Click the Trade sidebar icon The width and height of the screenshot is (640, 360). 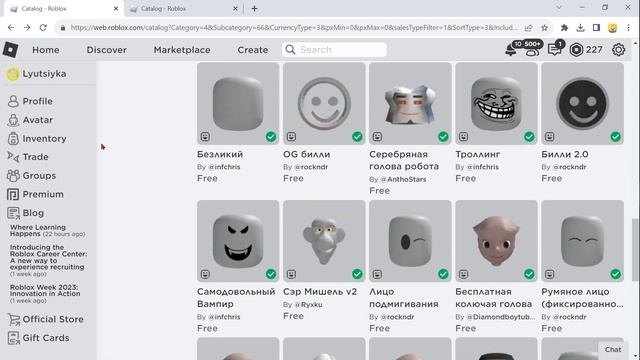pos(13,157)
